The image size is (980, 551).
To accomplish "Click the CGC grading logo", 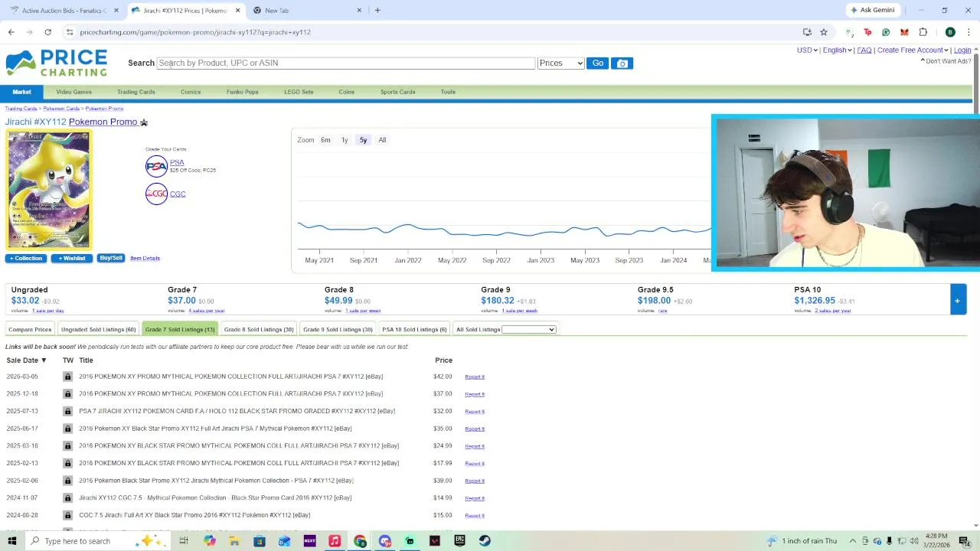I will tap(156, 194).
